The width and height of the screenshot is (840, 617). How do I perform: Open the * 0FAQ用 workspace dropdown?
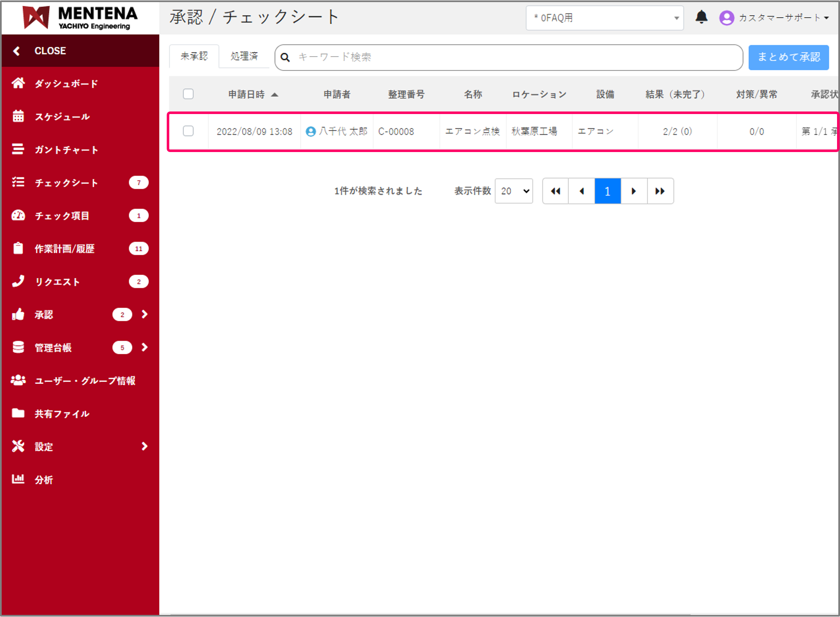coord(604,18)
